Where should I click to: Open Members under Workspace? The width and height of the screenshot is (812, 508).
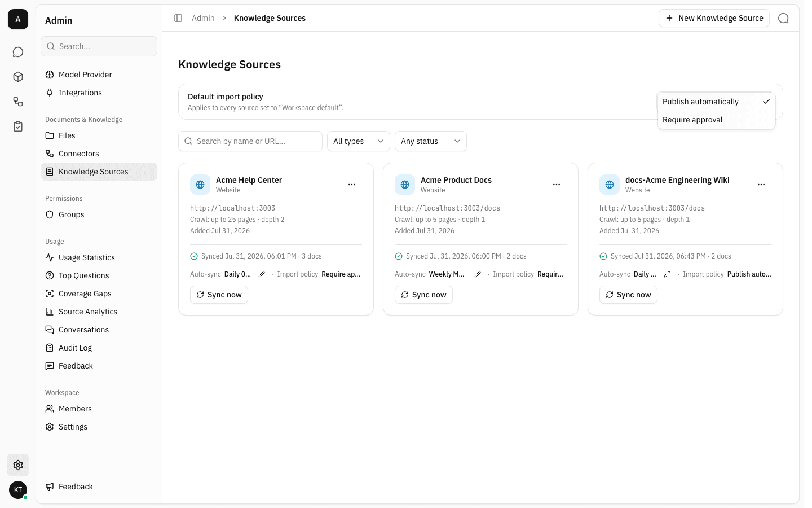pyautogui.click(x=99, y=409)
